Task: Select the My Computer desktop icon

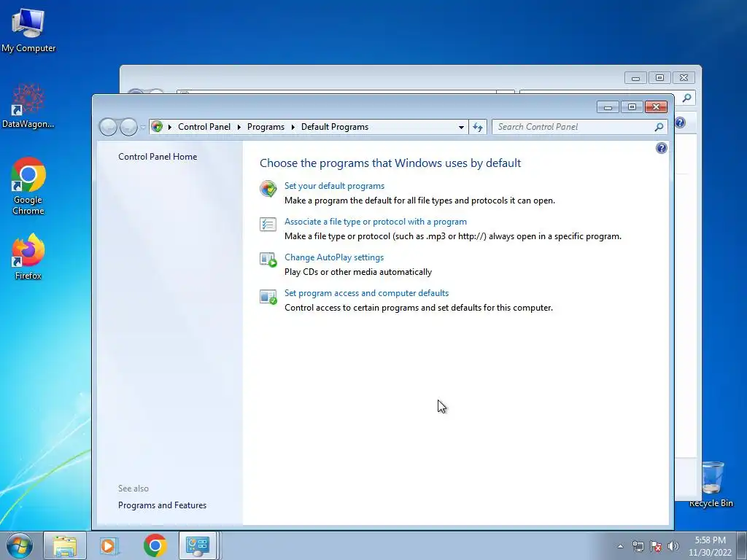Action: click(x=28, y=31)
